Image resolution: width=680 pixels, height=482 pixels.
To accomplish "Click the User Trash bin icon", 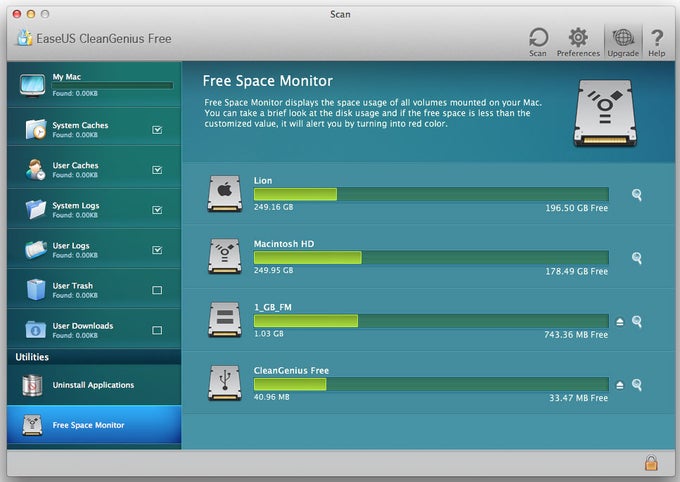I will [36, 289].
